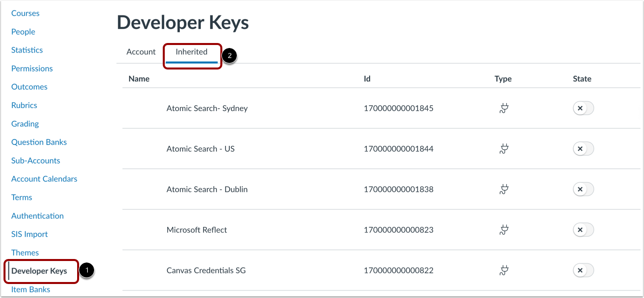Open Item Banks

click(x=31, y=289)
